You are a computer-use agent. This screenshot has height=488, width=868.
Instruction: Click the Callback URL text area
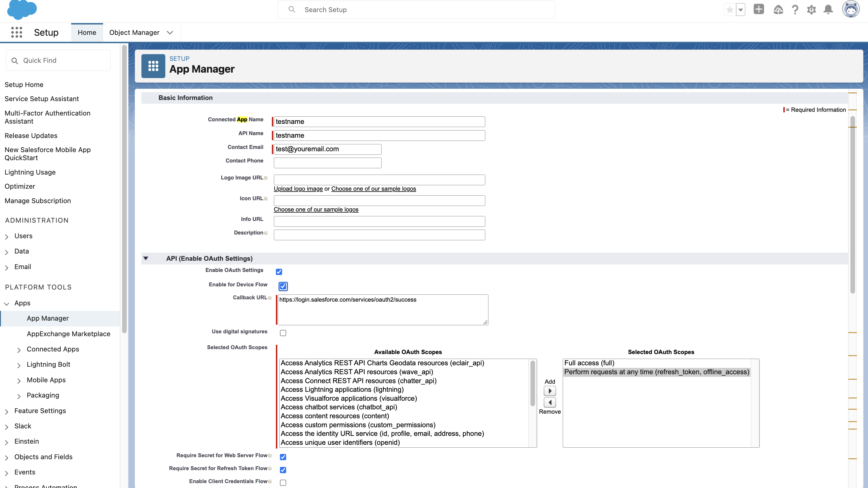coord(383,310)
